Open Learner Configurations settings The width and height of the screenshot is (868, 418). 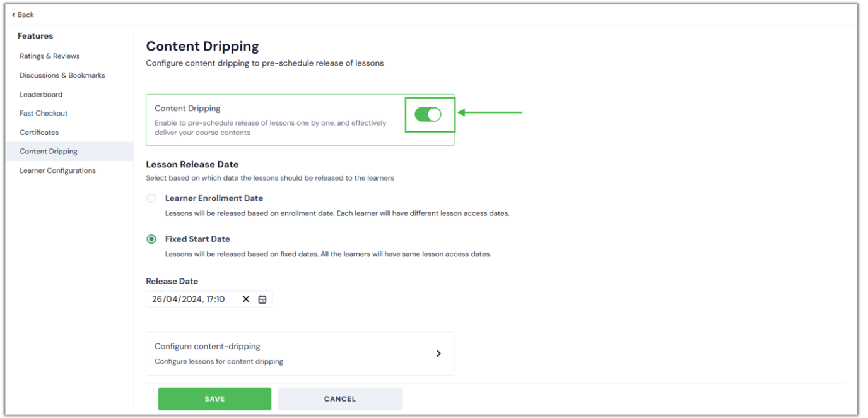pos(57,170)
